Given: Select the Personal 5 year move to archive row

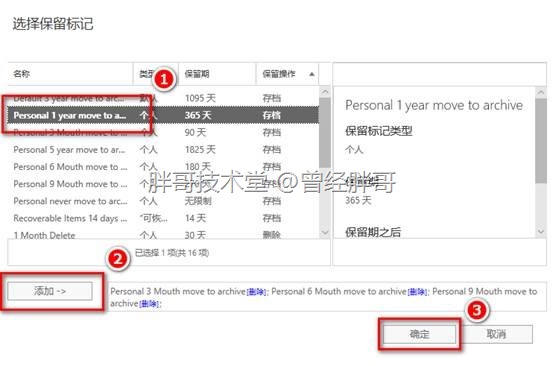Looking at the screenshot, I should (163, 150).
